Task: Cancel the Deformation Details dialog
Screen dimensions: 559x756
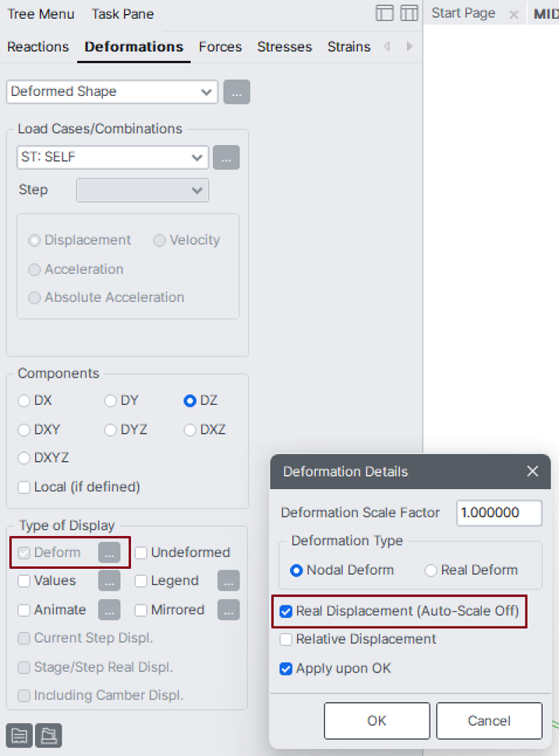Action: coord(489,721)
